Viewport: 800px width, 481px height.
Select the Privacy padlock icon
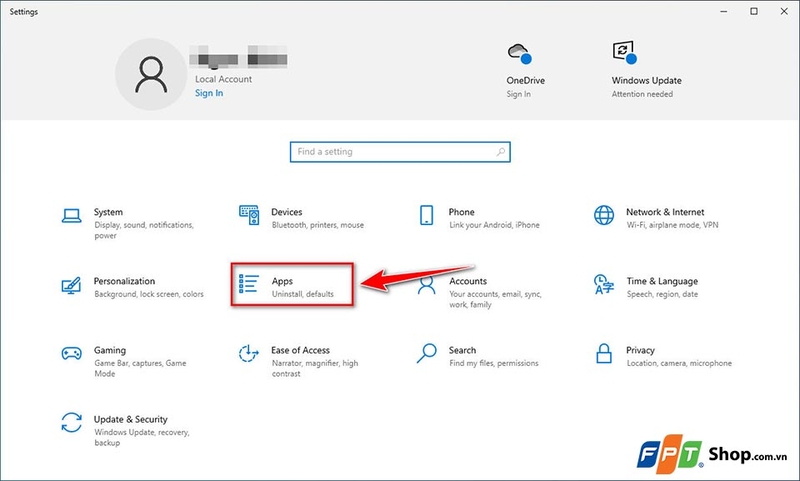[x=604, y=353]
